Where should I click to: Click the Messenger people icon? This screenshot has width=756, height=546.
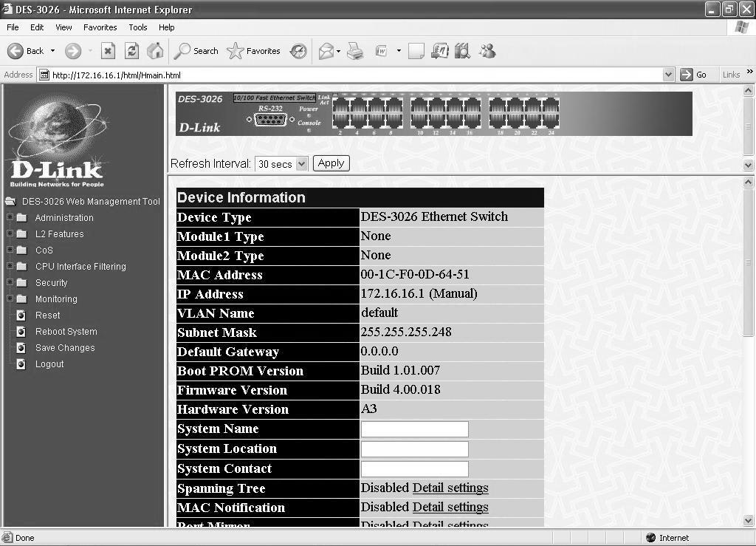(x=487, y=51)
